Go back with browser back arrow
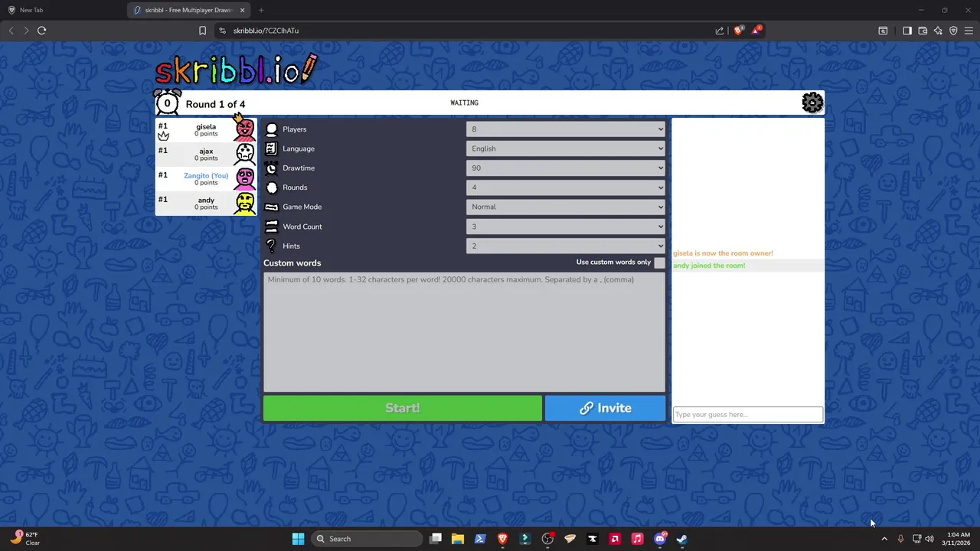The image size is (980, 551). click(11, 31)
